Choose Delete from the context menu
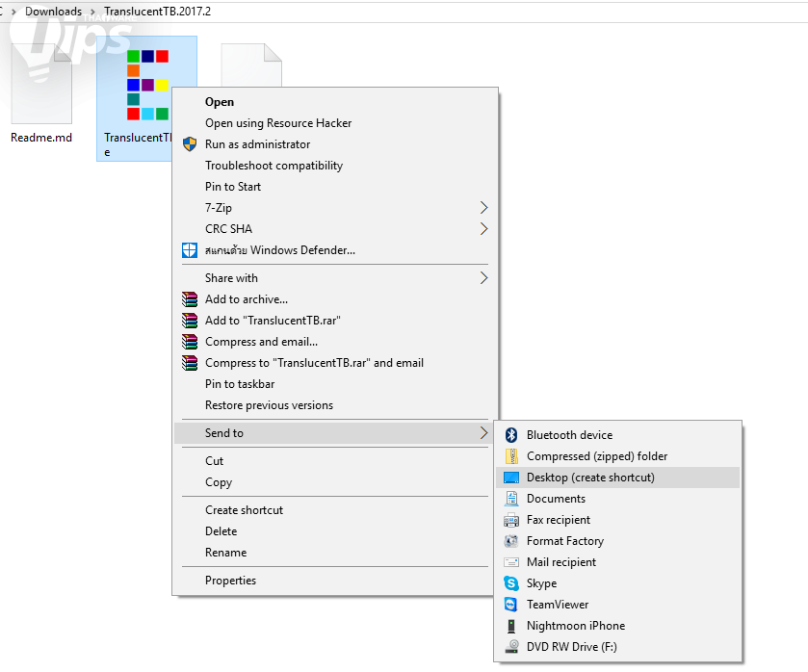The image size is (808, 672). tap(335, 530)
